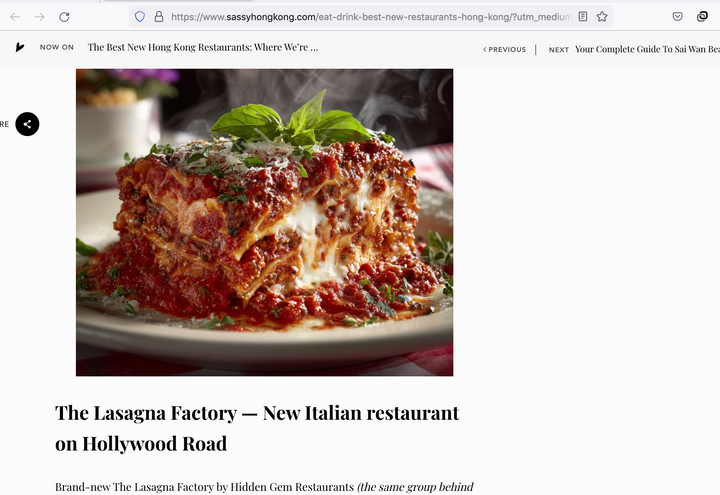720x495 pixels.
Task: Open the black circular share button
Action: [x=27, y=124]
